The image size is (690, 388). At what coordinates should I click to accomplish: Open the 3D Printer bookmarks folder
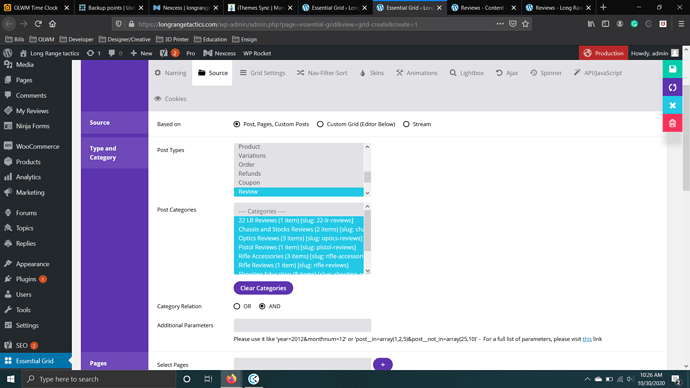pos(172,40)
